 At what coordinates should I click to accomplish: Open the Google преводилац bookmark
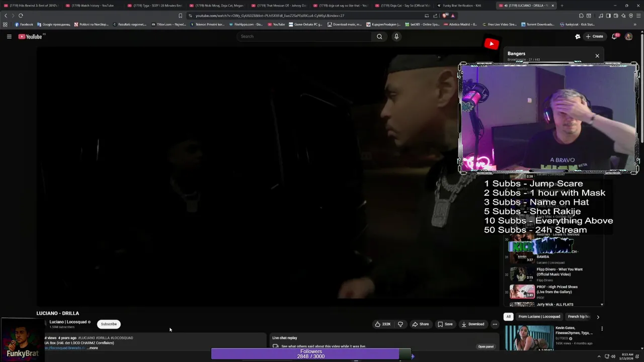point(53,24)
